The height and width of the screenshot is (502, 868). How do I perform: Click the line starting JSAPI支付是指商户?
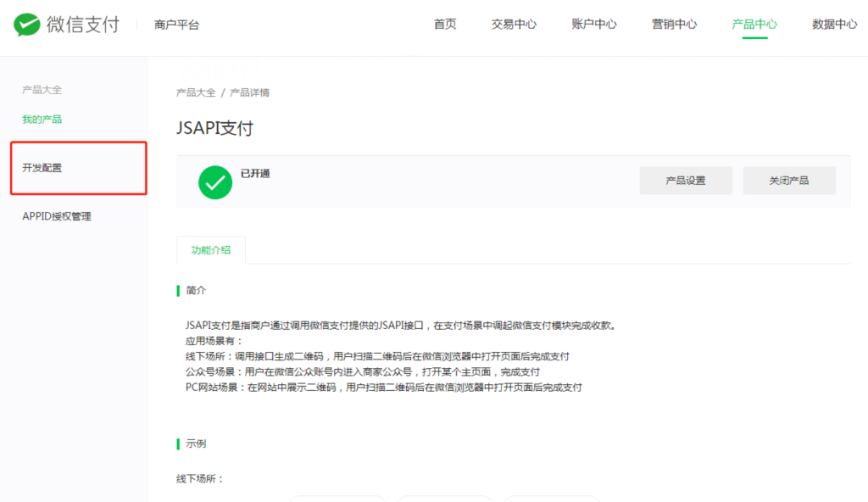(x=401, y=326)
